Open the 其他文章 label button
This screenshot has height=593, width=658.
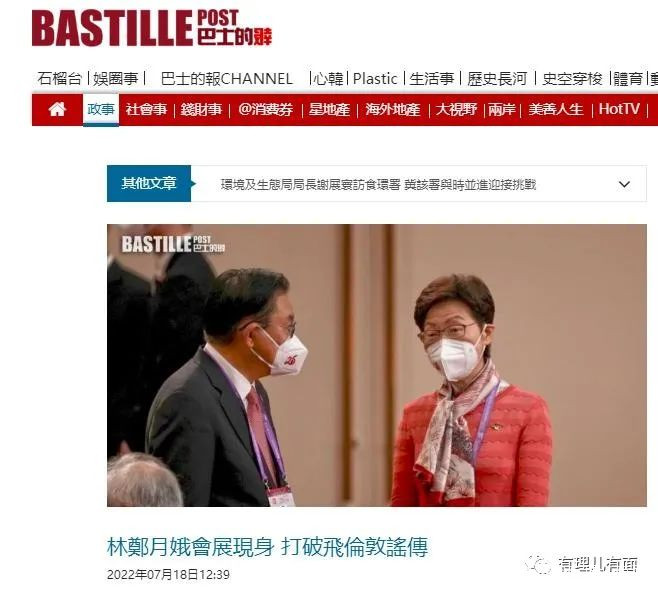click(x=149, y=183)
